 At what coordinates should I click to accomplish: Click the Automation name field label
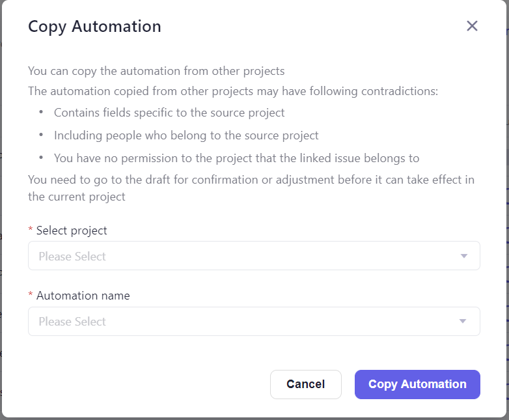click(83, 296)
